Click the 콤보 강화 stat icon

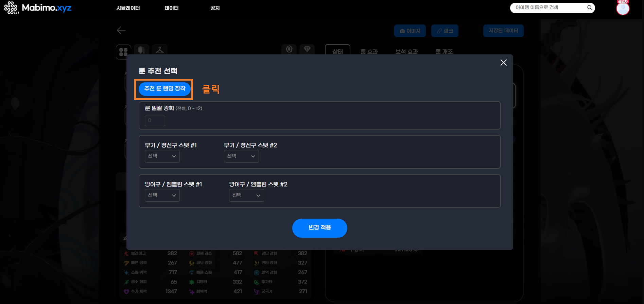point(192,263)
